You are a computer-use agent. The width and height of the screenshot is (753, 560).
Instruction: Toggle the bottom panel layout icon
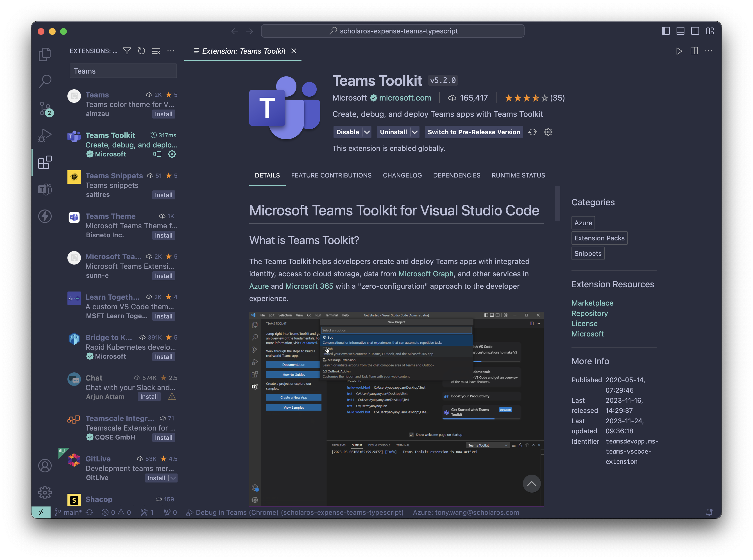click(681, 31)
